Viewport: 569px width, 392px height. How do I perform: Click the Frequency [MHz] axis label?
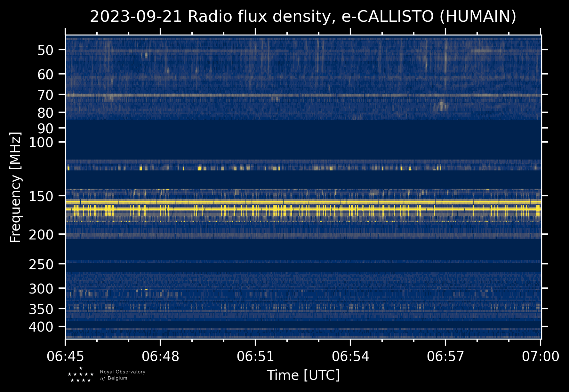pyautogui.click(x=15, y=187)
